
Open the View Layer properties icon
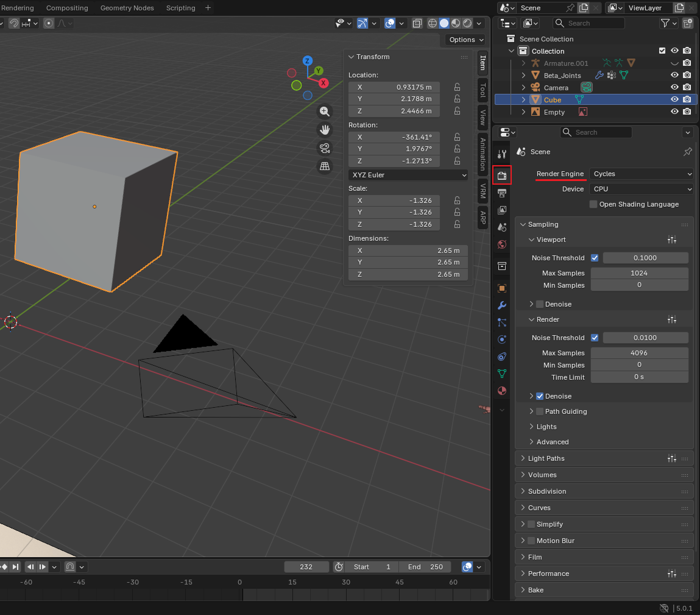click(x=502, y=210)
